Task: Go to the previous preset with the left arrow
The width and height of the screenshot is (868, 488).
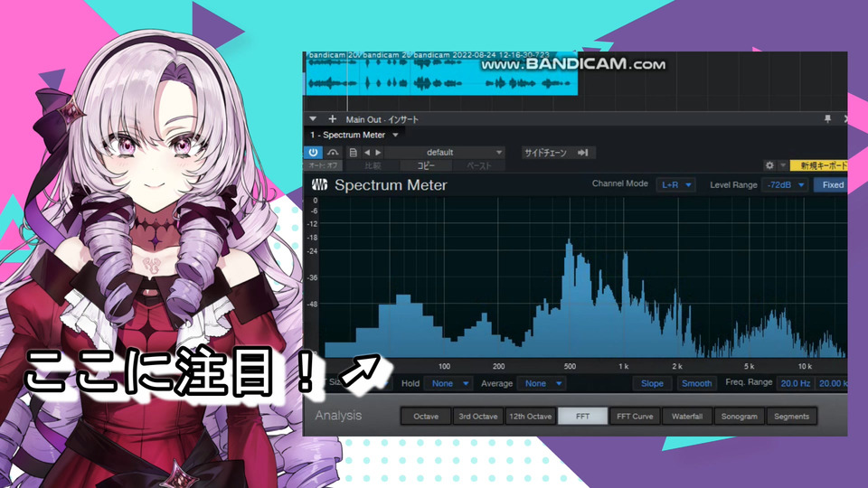Action: pyautogui.click(x=366, y=152)
